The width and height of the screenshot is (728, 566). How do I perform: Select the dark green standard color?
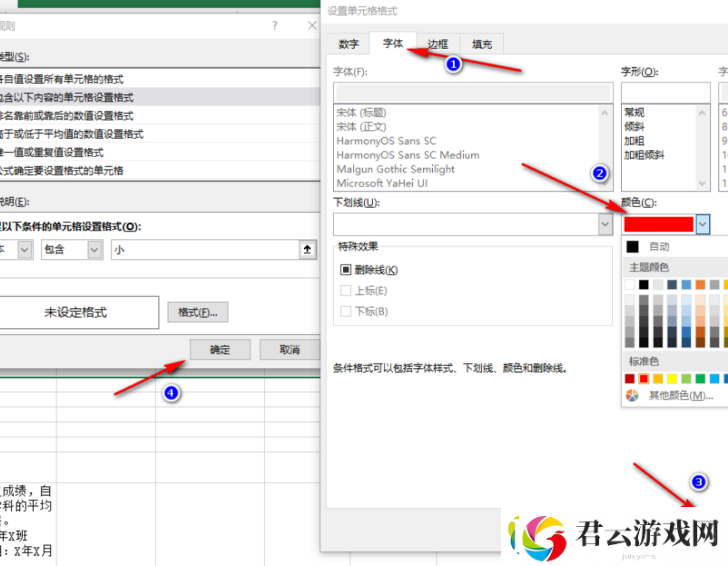(700, 379)
